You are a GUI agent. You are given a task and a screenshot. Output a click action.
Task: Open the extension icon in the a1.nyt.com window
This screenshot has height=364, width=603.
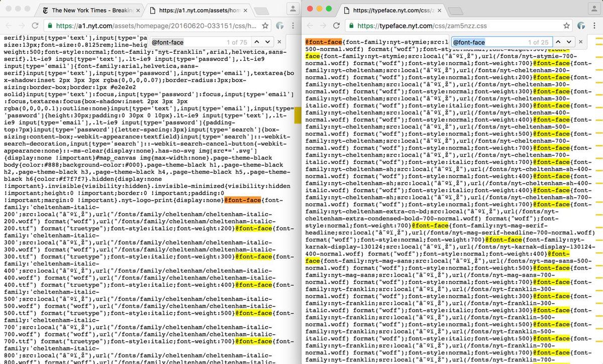click(279, 26)
